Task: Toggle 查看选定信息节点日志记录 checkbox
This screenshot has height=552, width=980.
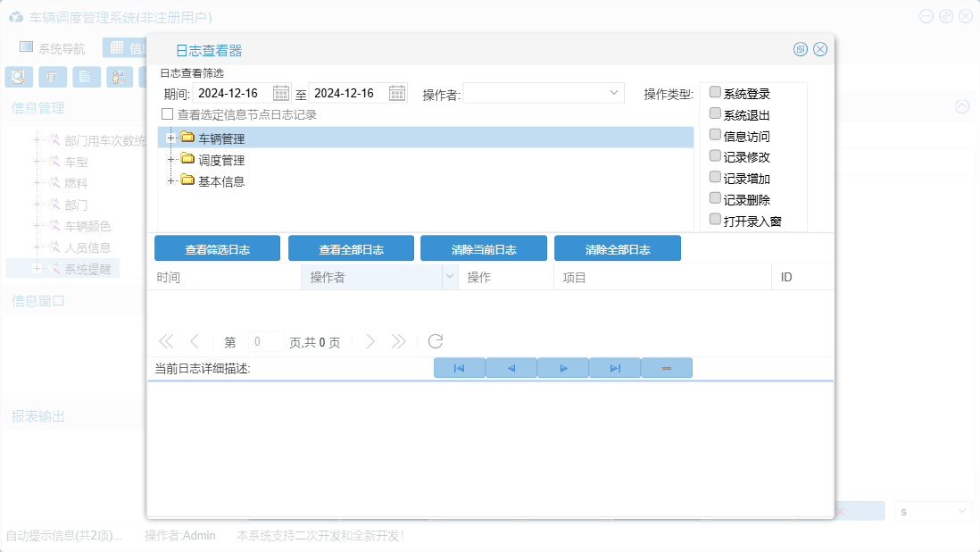Action: (167, 114)
